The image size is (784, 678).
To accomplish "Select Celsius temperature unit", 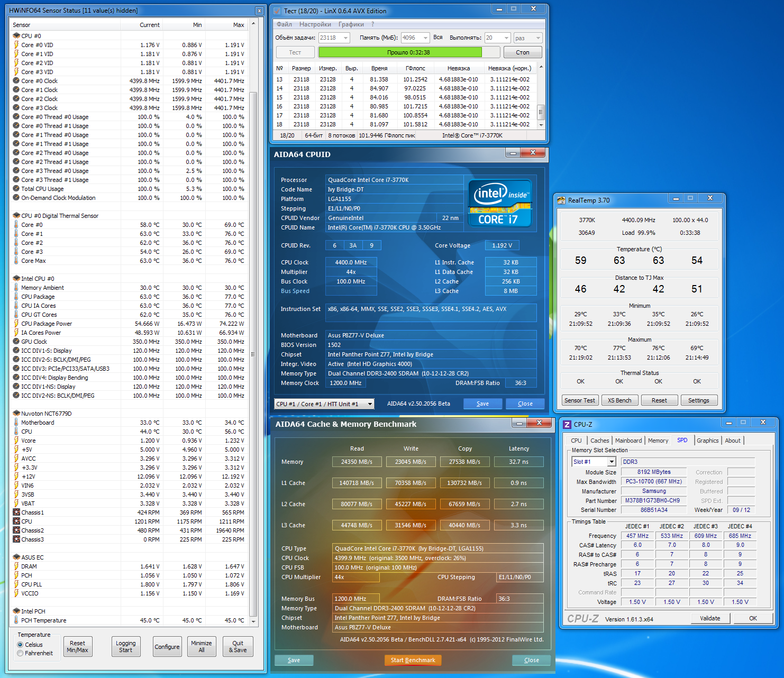I will pyautogui.click(x=20, y=645).
